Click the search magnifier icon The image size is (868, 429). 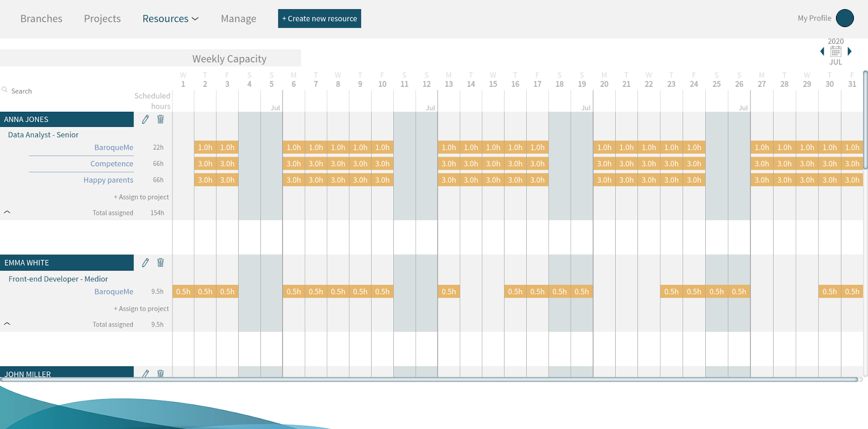pyautogui.click(x=5, y=90)
